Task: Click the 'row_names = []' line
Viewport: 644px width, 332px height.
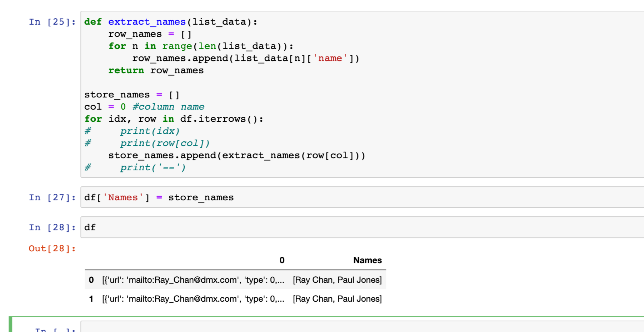Action: pyautogui.click(x=150, y=34)
